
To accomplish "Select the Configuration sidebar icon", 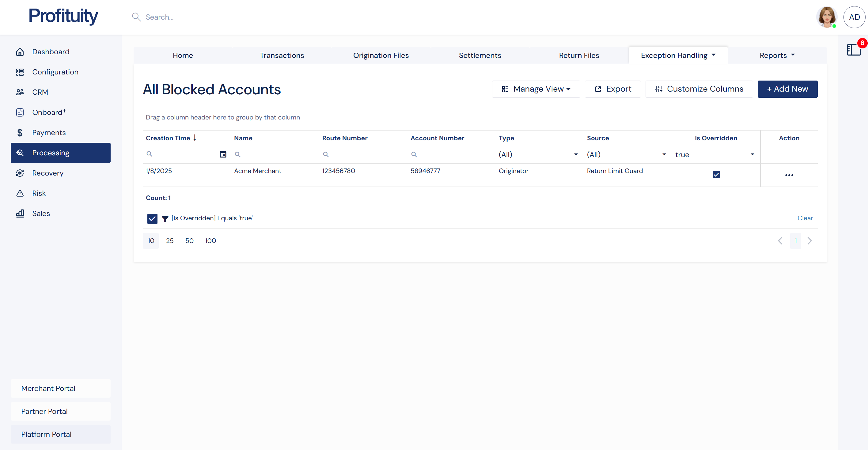I will pos(20,72).
